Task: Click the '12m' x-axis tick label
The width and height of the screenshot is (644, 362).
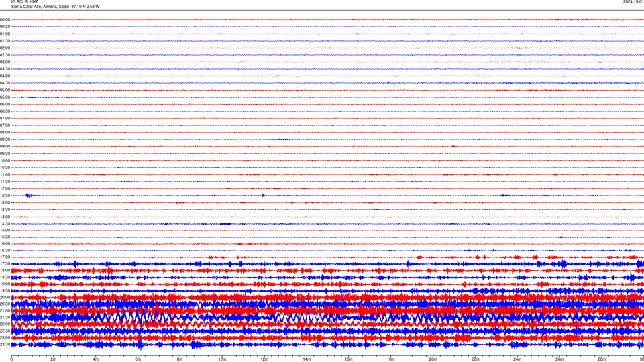Action: click(x=264, y=359)
